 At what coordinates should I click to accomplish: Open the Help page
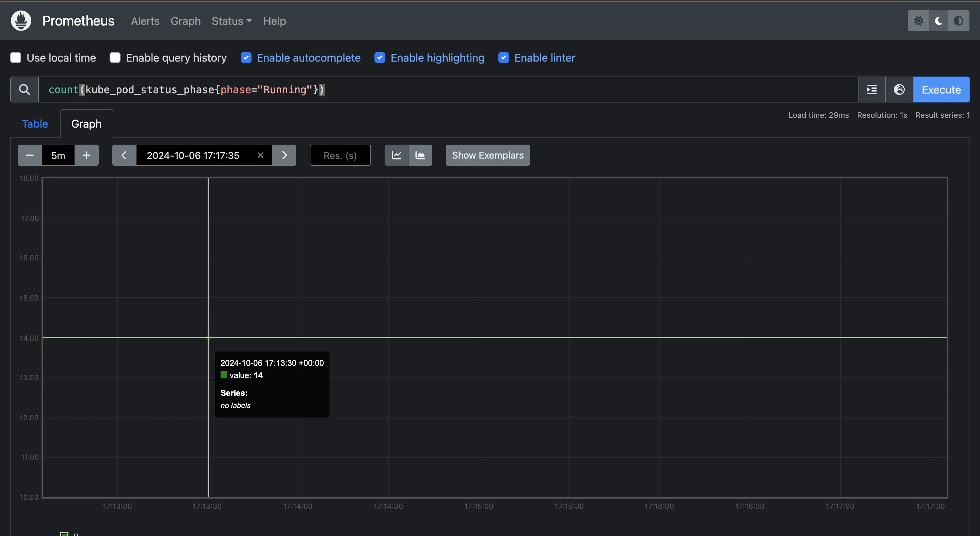tap(274, 21)
